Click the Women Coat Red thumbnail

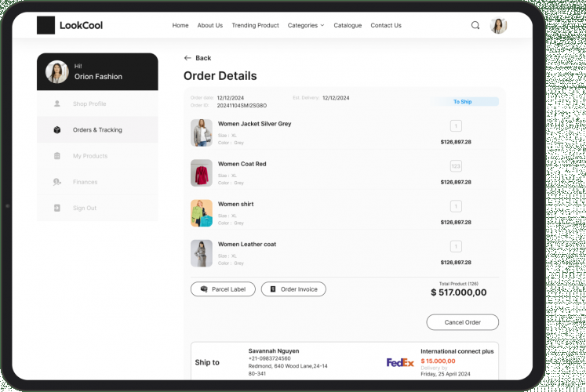pyautogui.click(x=202, y=172)
